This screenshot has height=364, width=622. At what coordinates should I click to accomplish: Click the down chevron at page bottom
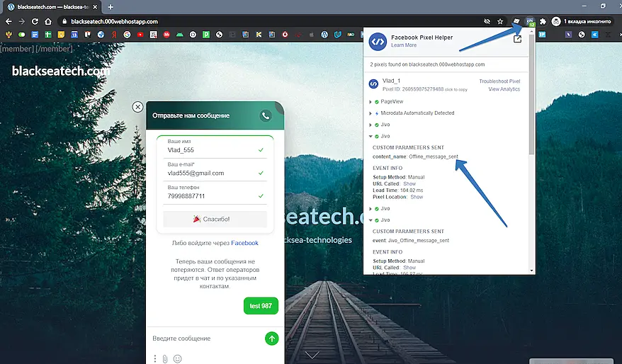[312, 355]
